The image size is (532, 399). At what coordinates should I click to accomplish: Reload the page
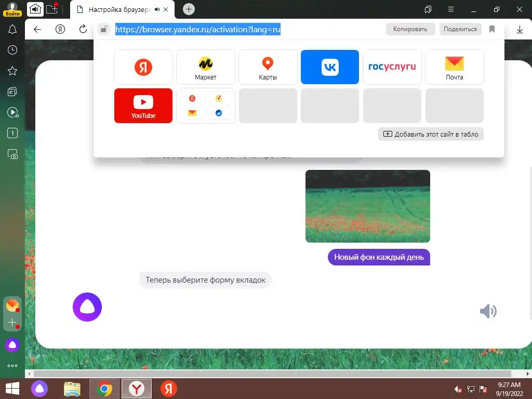[83, 29]
